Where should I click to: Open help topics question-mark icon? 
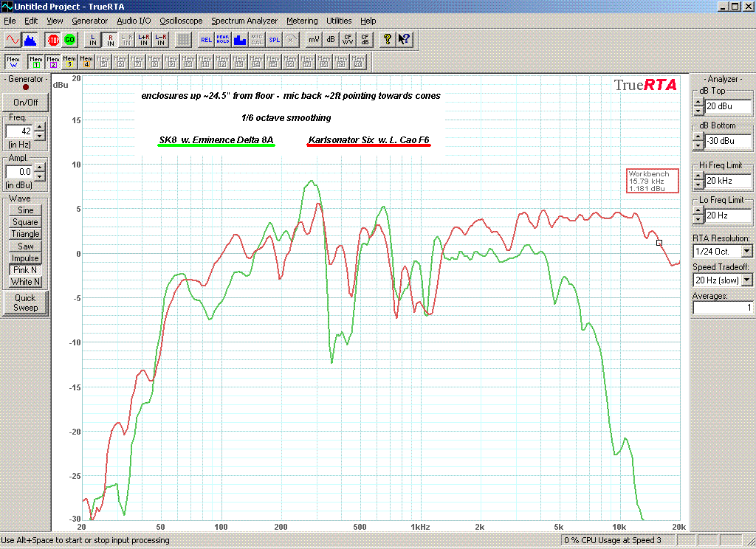[x=387, y=40]
